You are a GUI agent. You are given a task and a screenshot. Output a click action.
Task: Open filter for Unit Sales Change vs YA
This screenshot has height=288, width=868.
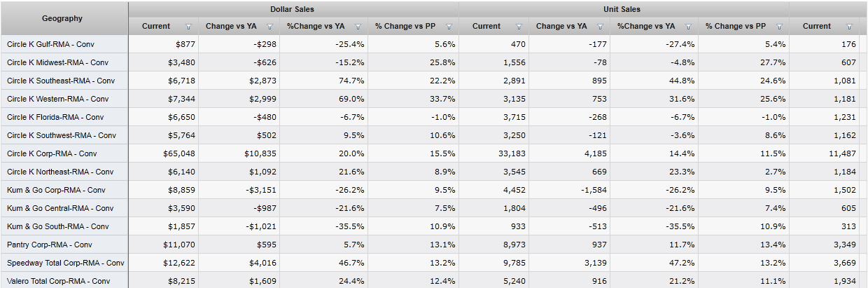click(600, 27)
